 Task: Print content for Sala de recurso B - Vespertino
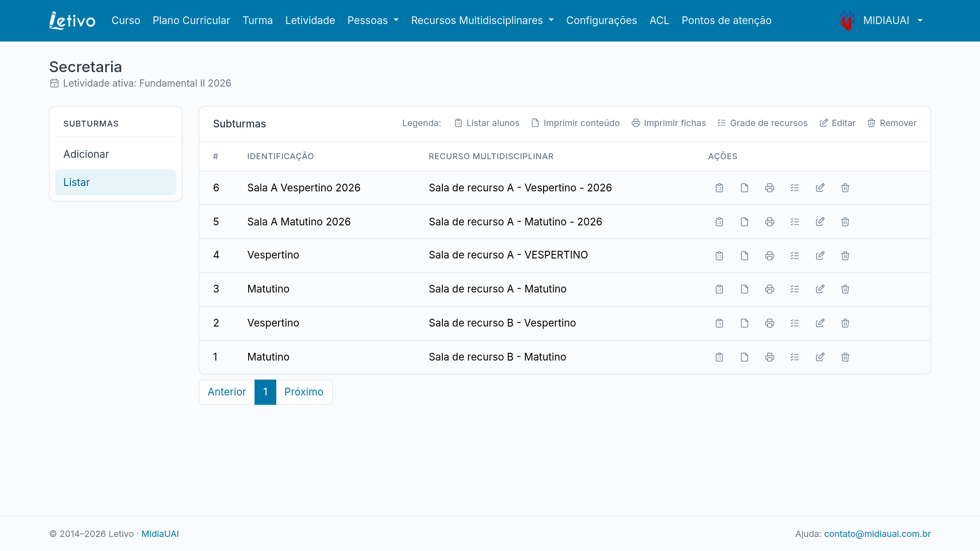click(745, 323)
